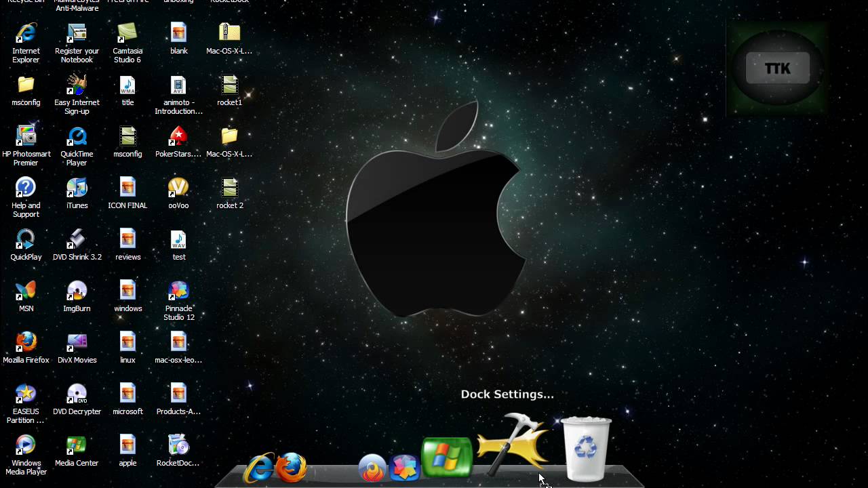Image resolution: width=868 pixels, height=488 pixels.
Task: Open the Camtasia Studio 6 shortcut
Action: 127,34
